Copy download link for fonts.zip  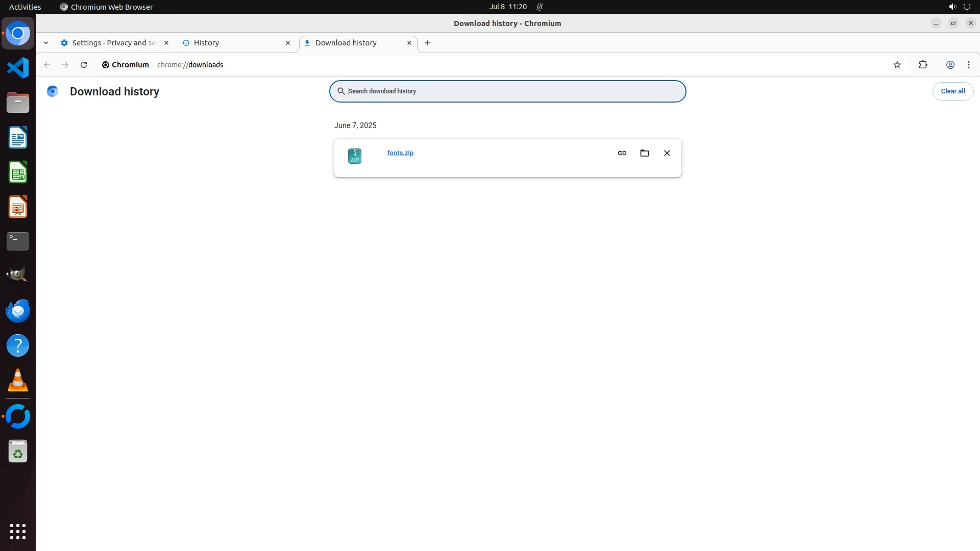[x=622, y=153]
